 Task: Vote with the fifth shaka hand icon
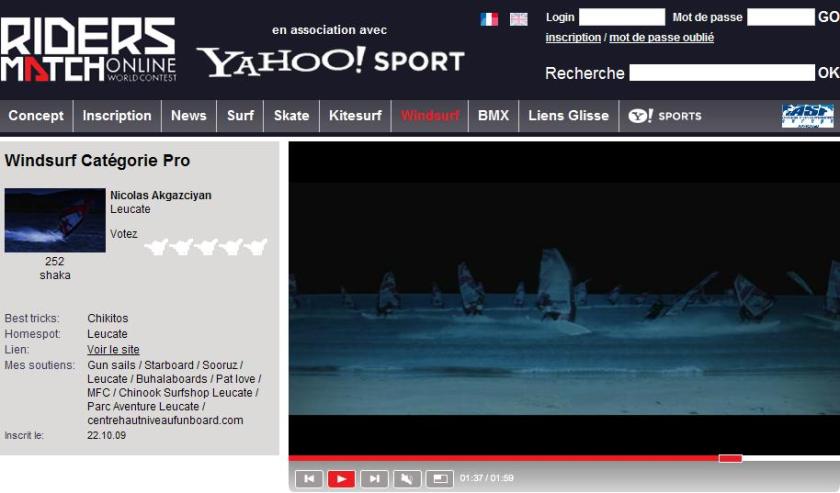pos(255,246)
